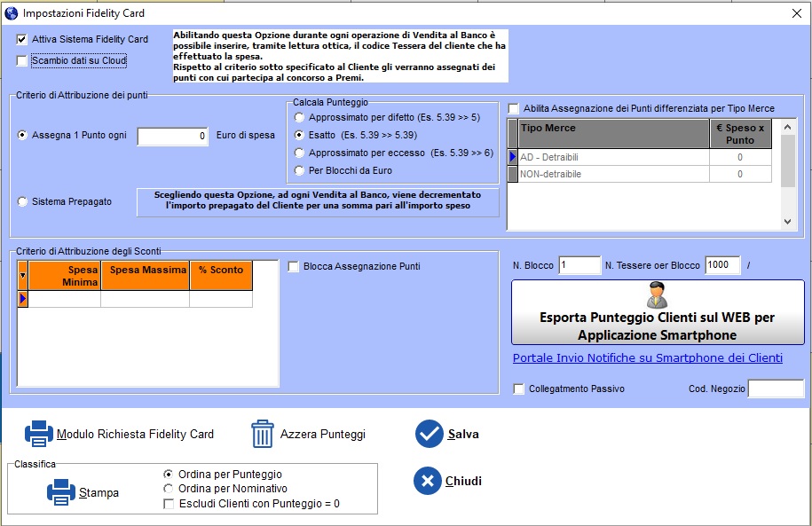Click the printer icon for Modulo Richiesta

pyautogui.click(x=39, y=434)
